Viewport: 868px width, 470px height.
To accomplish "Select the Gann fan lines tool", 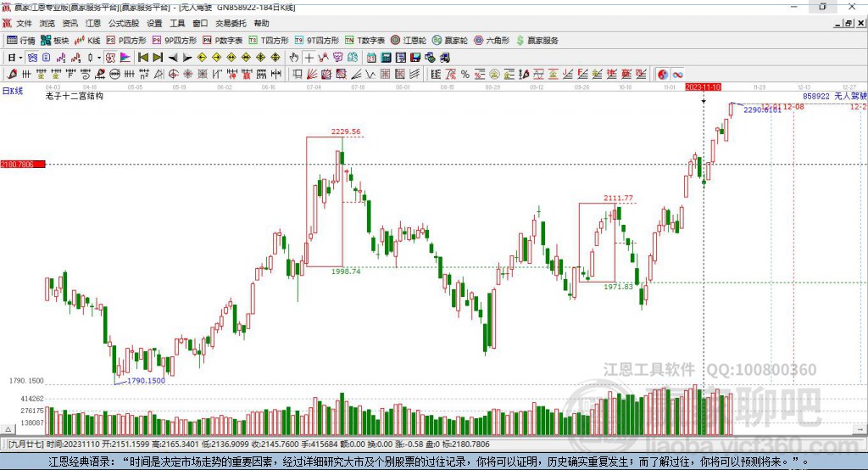I will tap(312, 75).
